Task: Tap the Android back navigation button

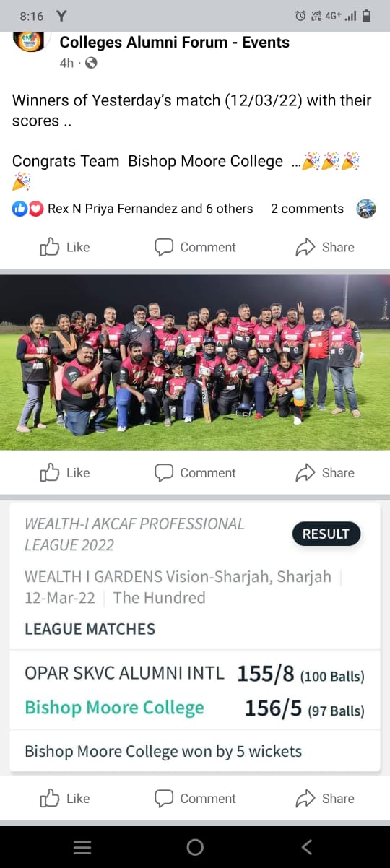Action: point(306,847)
